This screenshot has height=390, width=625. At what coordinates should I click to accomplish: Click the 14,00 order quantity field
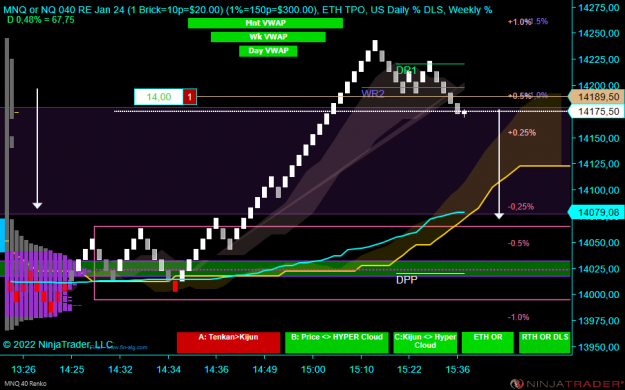(159, 97)
